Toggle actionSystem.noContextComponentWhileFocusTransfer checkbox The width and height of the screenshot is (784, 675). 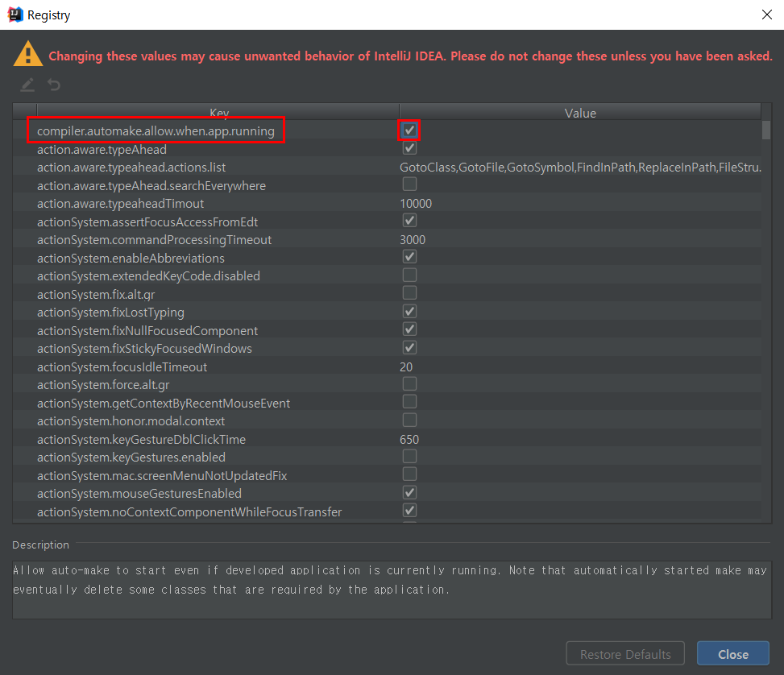[x=409, y=511]
